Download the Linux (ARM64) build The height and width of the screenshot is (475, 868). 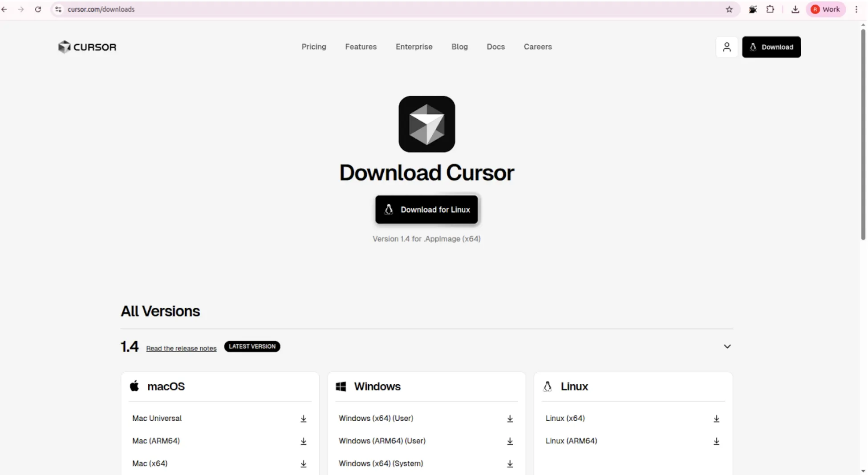[716, 441]
